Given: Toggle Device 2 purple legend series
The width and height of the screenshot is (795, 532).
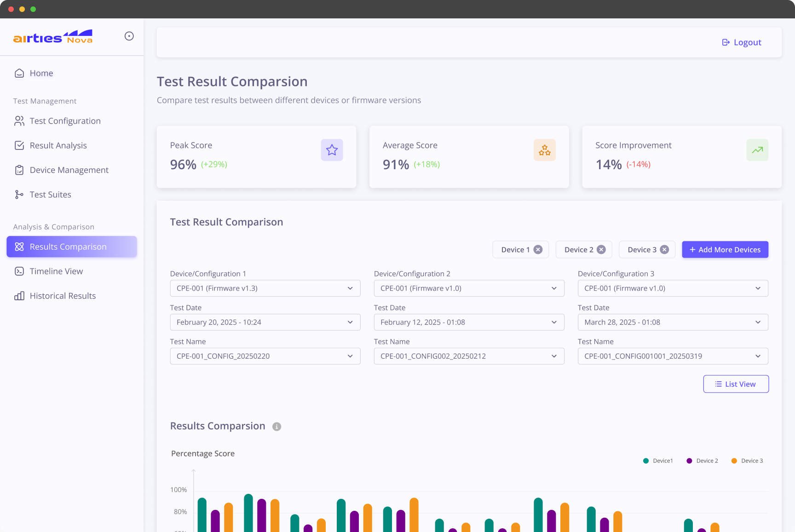Looking at the screenshot, I should click(702, 461).
